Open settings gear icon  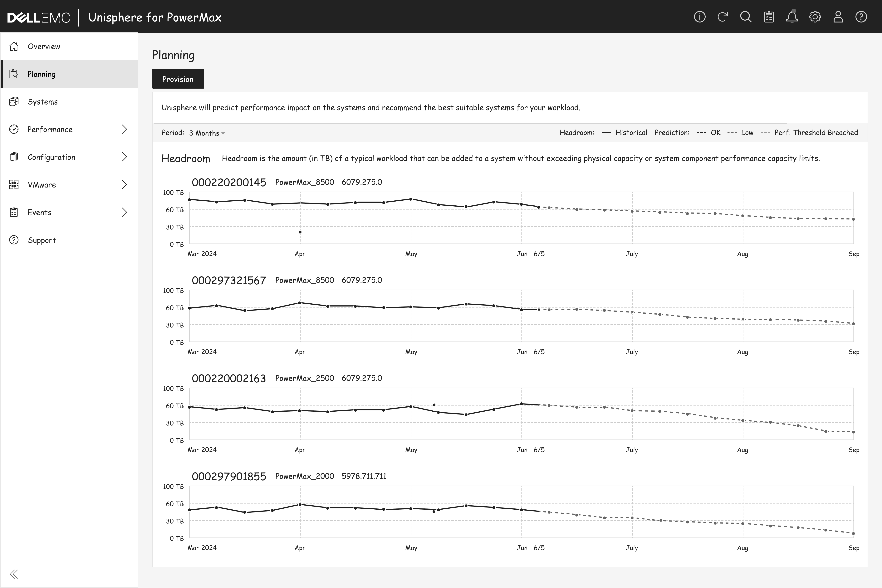pyautogui.click(x=815, y=17)
